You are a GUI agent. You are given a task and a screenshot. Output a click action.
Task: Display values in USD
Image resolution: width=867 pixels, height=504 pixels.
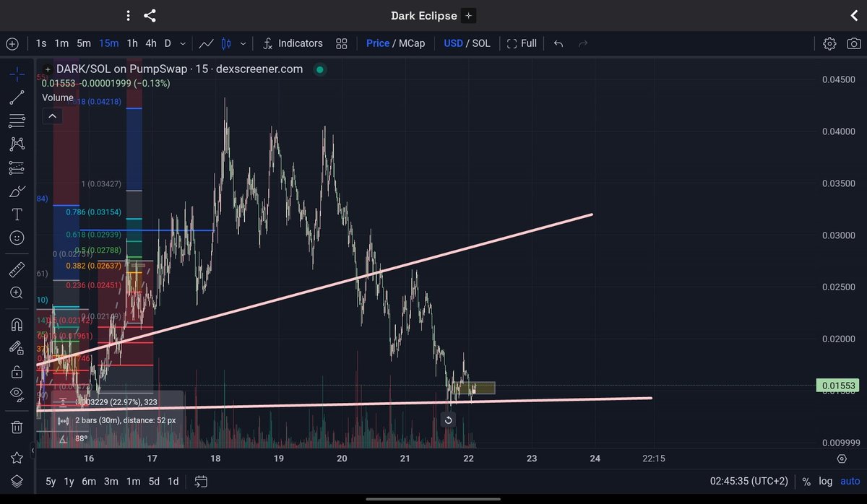click(x=453, y=43)
